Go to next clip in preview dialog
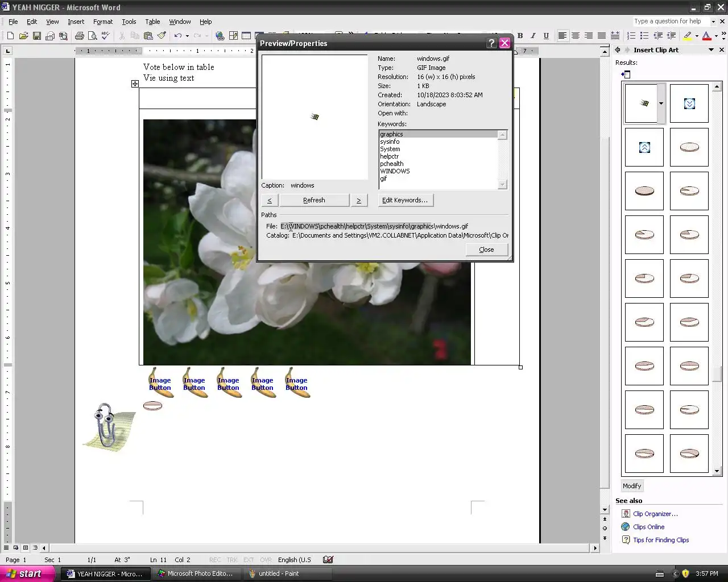Screen dimensions: 728x582 tap(358, 200)
